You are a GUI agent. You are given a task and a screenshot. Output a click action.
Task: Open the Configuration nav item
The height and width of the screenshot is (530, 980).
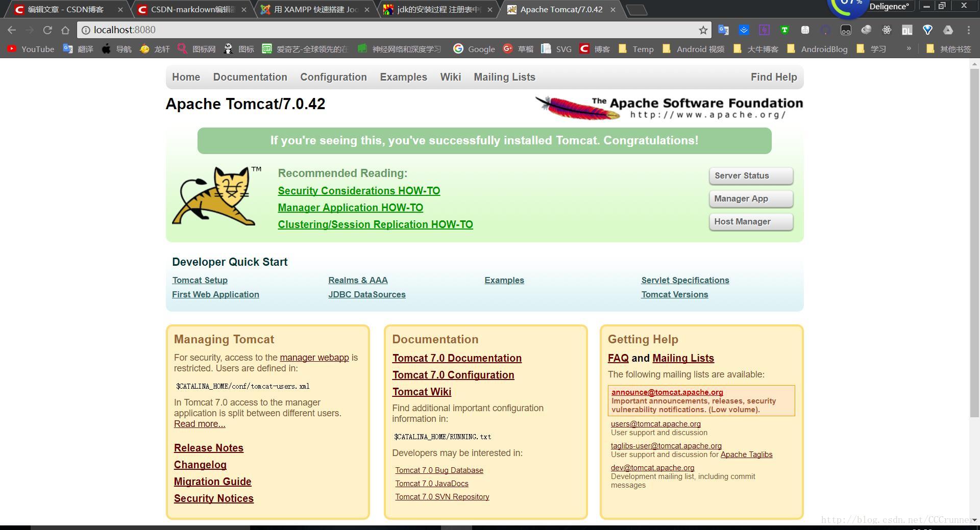tap(333, 77)
